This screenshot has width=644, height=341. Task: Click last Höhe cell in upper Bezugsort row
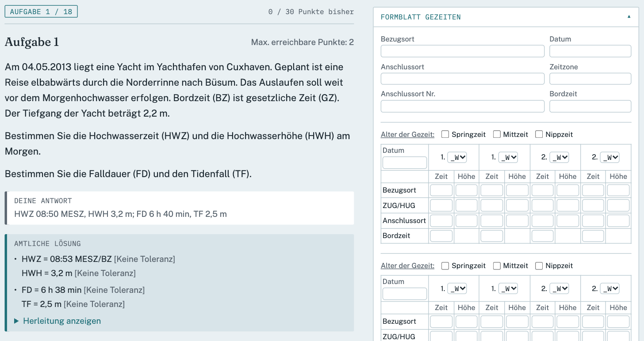coord(618,190)
